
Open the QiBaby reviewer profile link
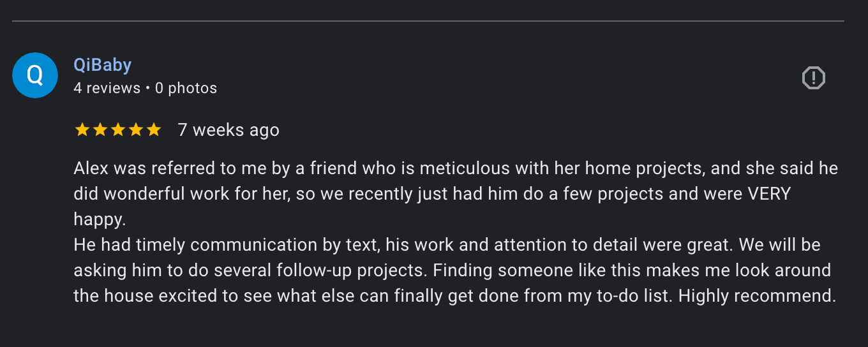point(103,65)
